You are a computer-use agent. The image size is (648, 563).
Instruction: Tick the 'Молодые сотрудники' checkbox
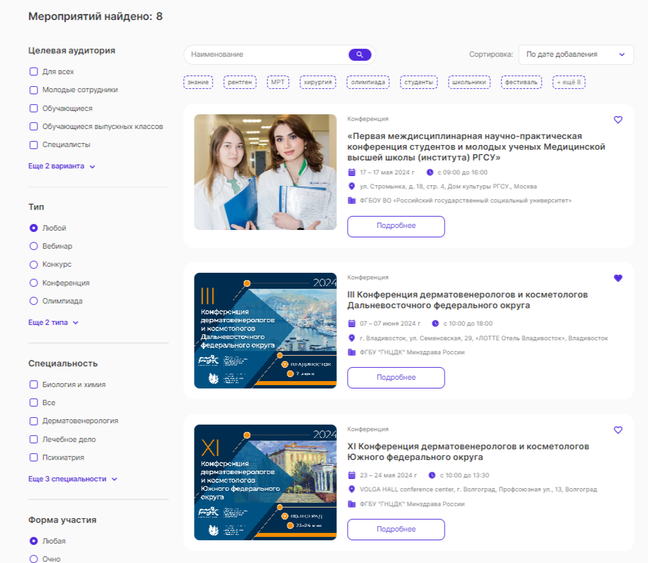(34, 90)
